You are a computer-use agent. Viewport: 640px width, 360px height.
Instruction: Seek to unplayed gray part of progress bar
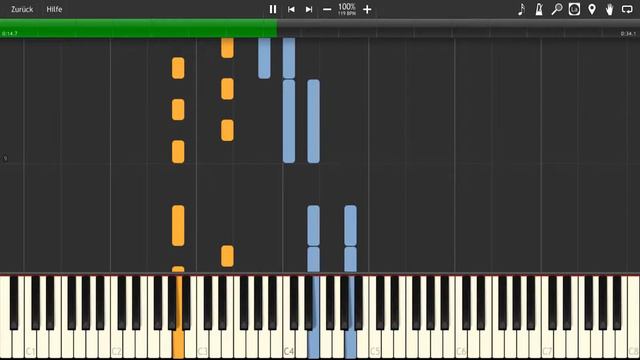[x=457, y=28]
